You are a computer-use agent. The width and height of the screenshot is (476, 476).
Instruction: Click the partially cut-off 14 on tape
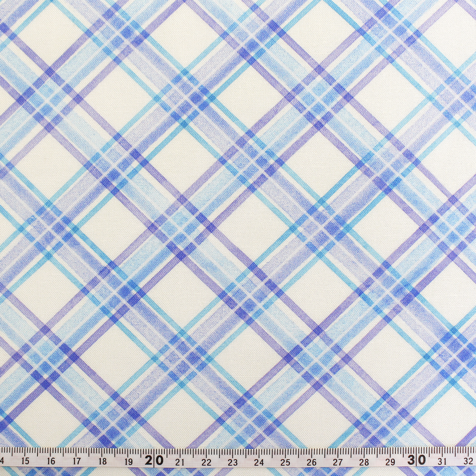point(3,461)
